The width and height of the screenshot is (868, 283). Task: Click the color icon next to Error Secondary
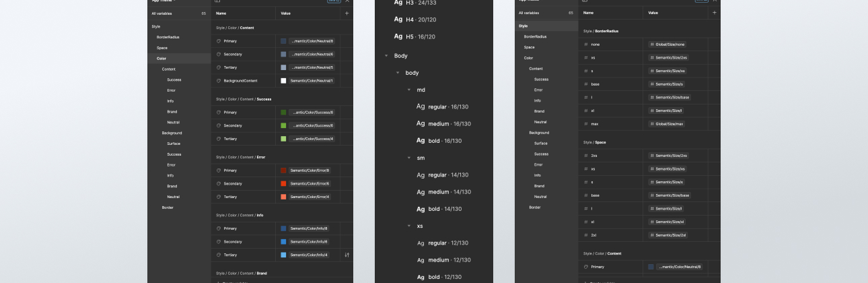coord(219,184)
